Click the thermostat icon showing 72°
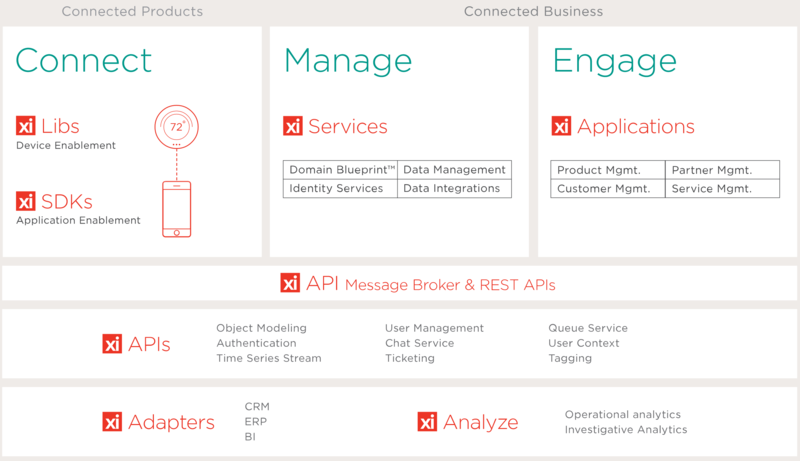Image resolution: width=800 pixels, height=461 pixels. (x=176, y=128)
